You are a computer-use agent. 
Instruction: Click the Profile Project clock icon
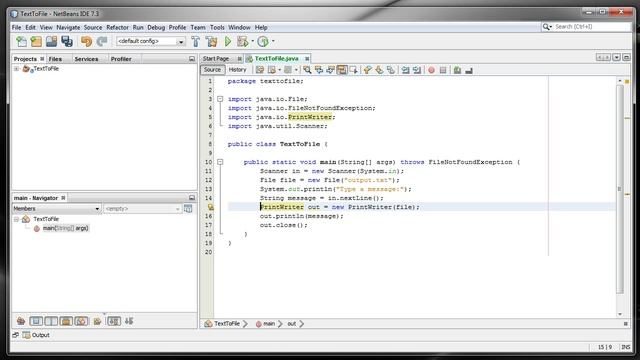point(263,41)
